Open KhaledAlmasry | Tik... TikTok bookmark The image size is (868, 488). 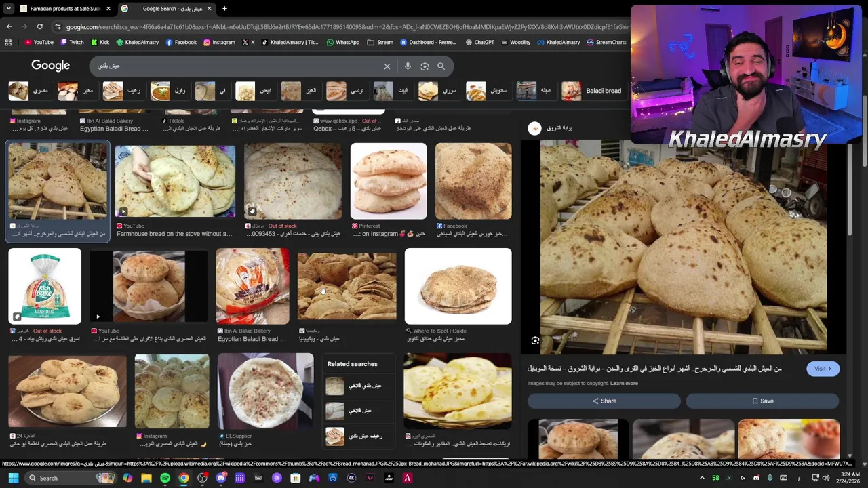(290, 42)
